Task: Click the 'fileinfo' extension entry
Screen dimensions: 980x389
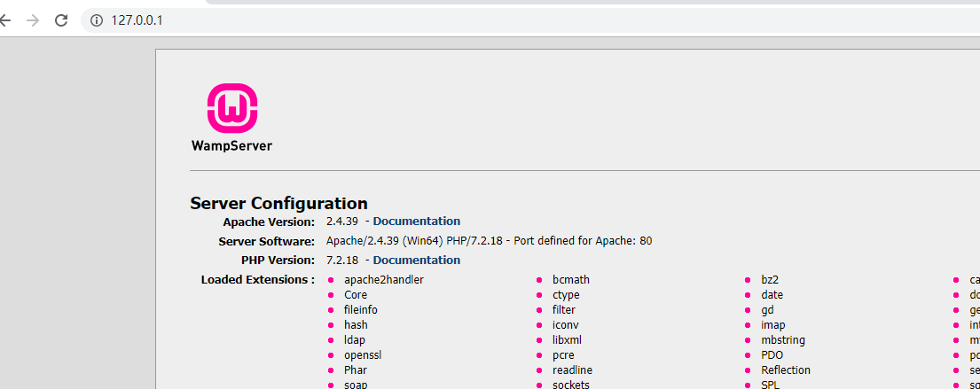Action: (x=361, y=310)
